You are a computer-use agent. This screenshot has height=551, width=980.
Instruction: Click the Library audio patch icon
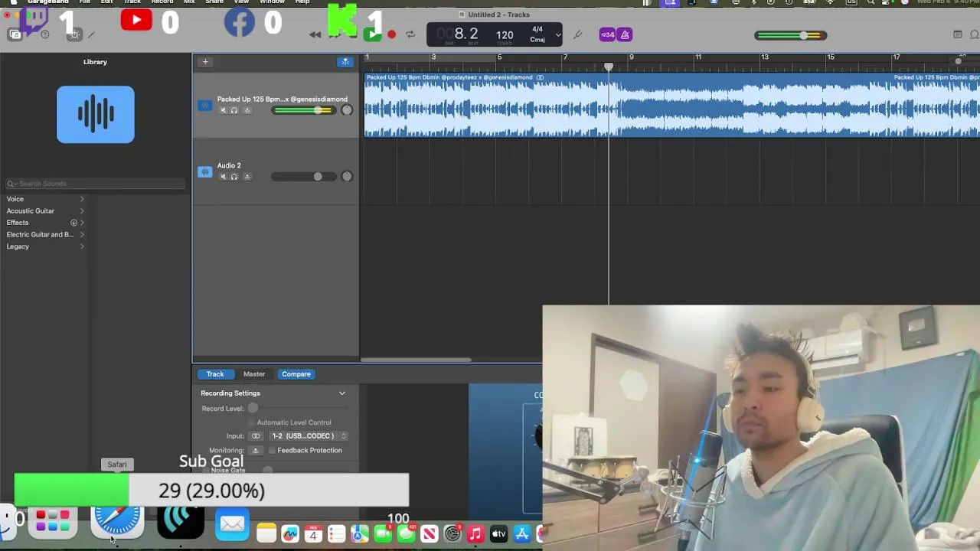pos(95,115)
